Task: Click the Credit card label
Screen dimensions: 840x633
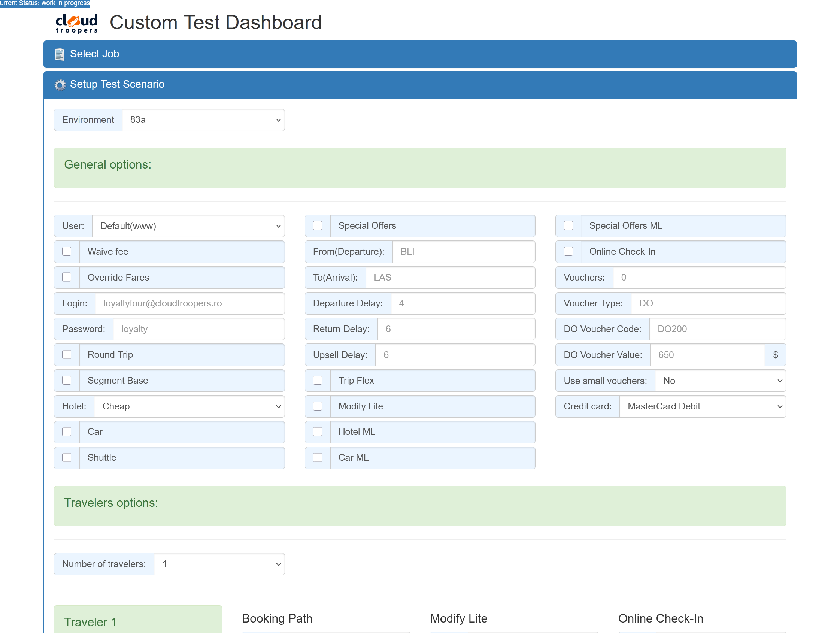Action: [x=588, y=406]
